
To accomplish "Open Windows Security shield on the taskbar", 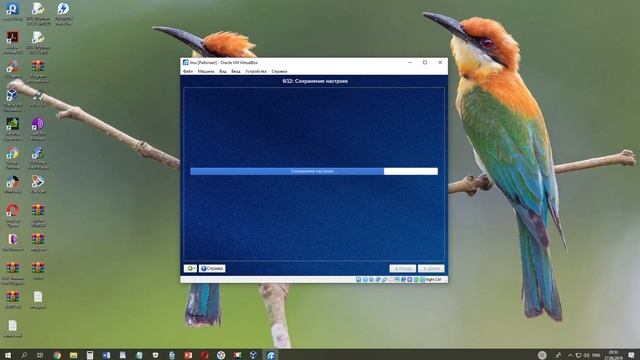I will [155, 355].
